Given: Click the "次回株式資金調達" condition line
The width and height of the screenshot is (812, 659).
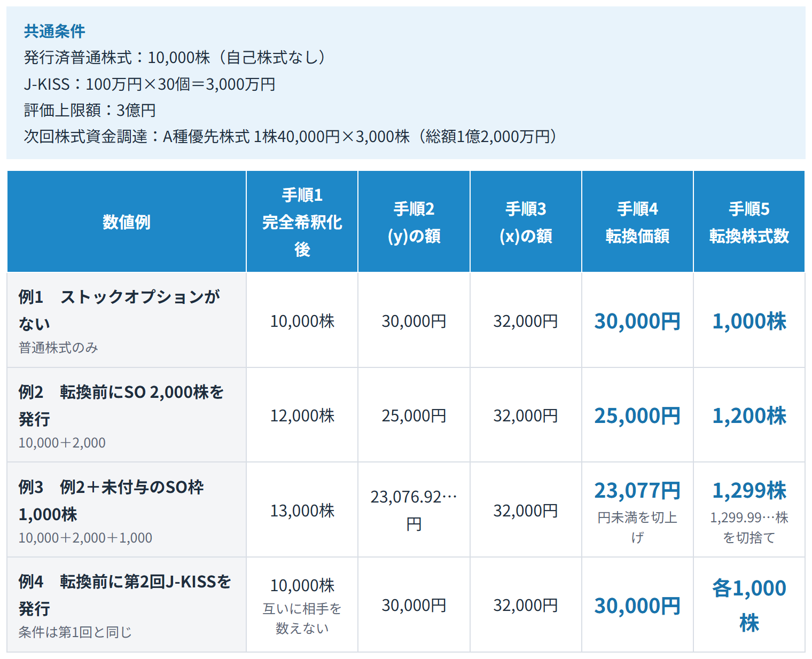Looking at the screenshot, I should click(293, 137).
